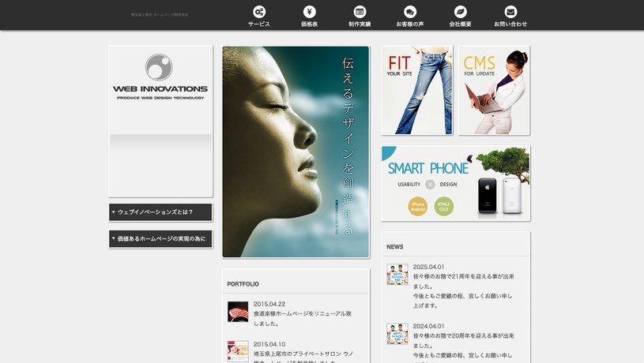Open the 価格表 menu label
Viewport: 644px width, 363px height.
point(310,24)
